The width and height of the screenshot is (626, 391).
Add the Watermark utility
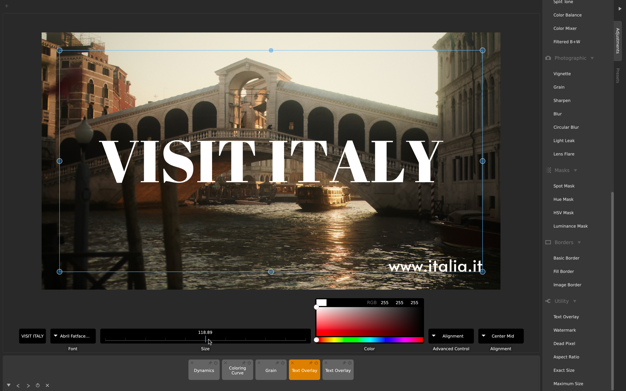(x=565, y=330)
